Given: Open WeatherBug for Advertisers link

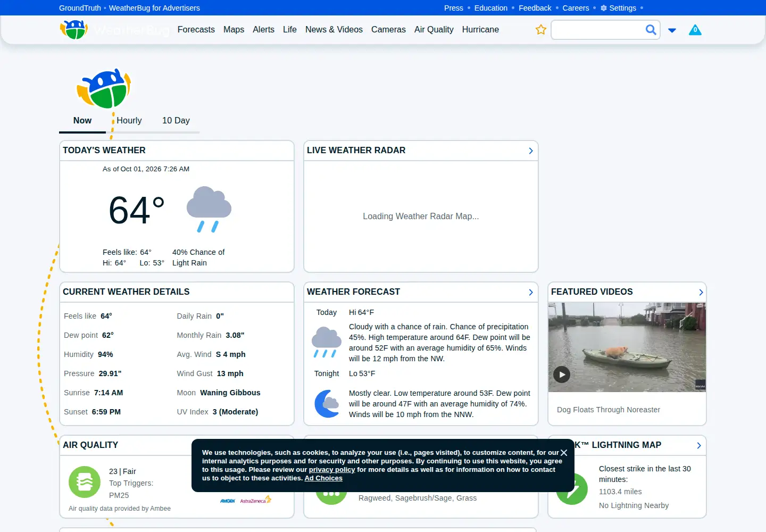Looking at the screenshot, I should pos(154,8).
